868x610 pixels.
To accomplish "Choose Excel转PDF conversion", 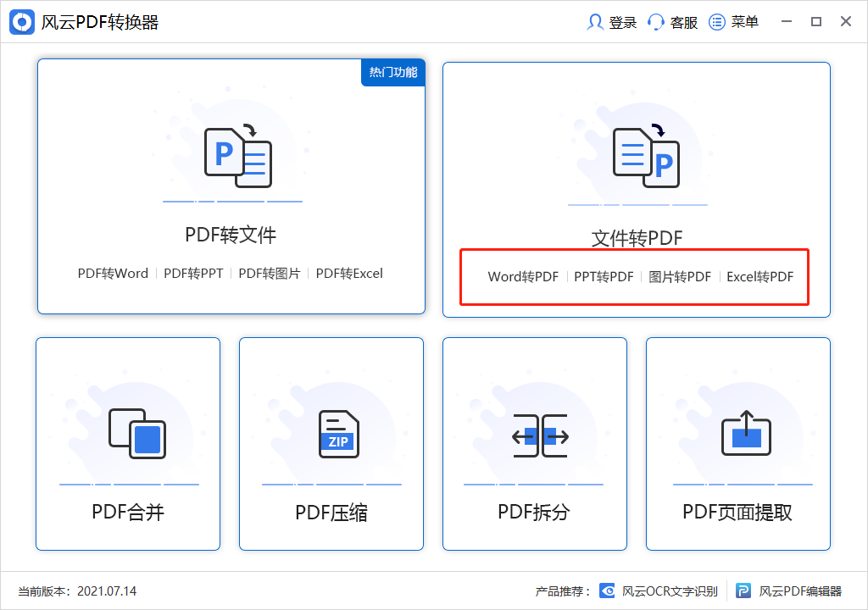I will 760,277.
